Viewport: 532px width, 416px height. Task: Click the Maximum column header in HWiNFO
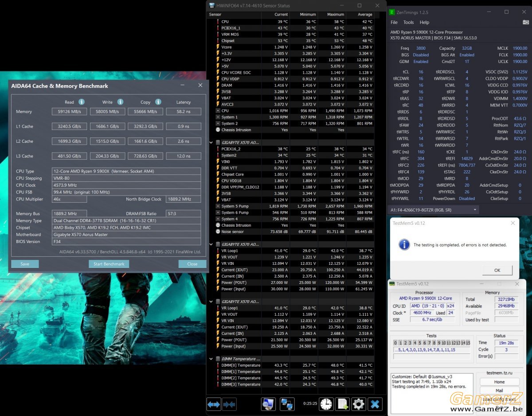pyautogui.click(x=332, y=15)
